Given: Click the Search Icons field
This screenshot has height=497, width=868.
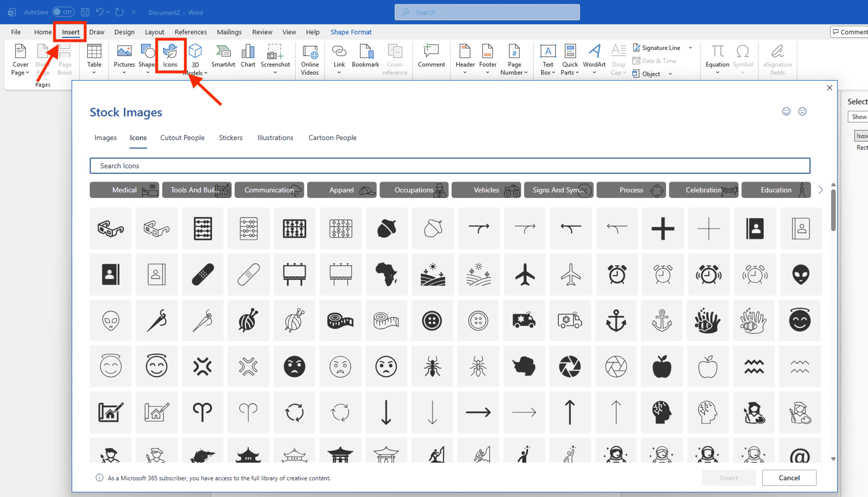Looking at the screenshot, I should coord(450,166).
